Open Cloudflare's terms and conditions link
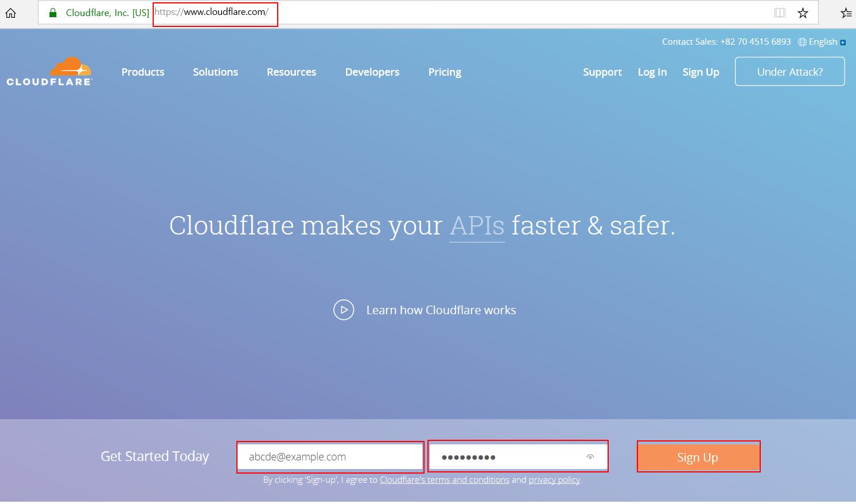Image resolution: width=856 pixels, height=504 pixels. (445, 480)
